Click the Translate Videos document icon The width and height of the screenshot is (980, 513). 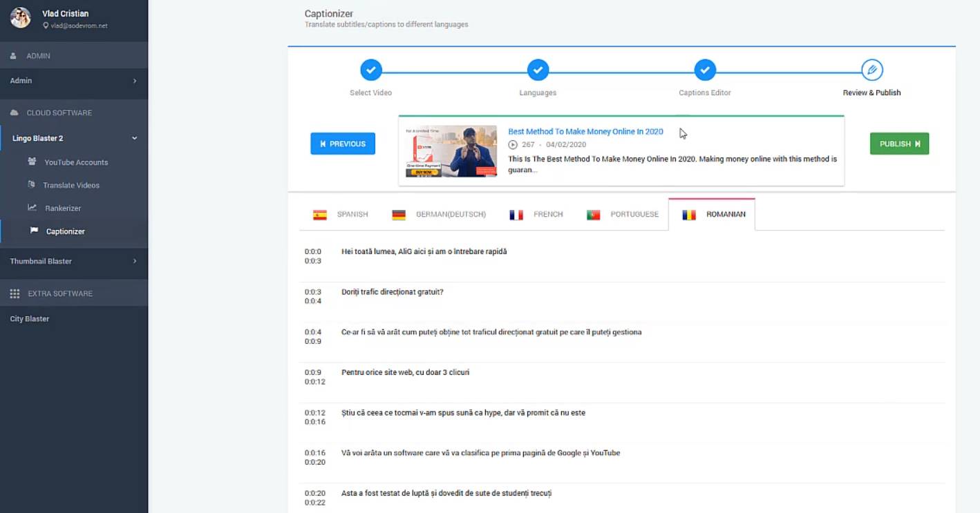31,184
